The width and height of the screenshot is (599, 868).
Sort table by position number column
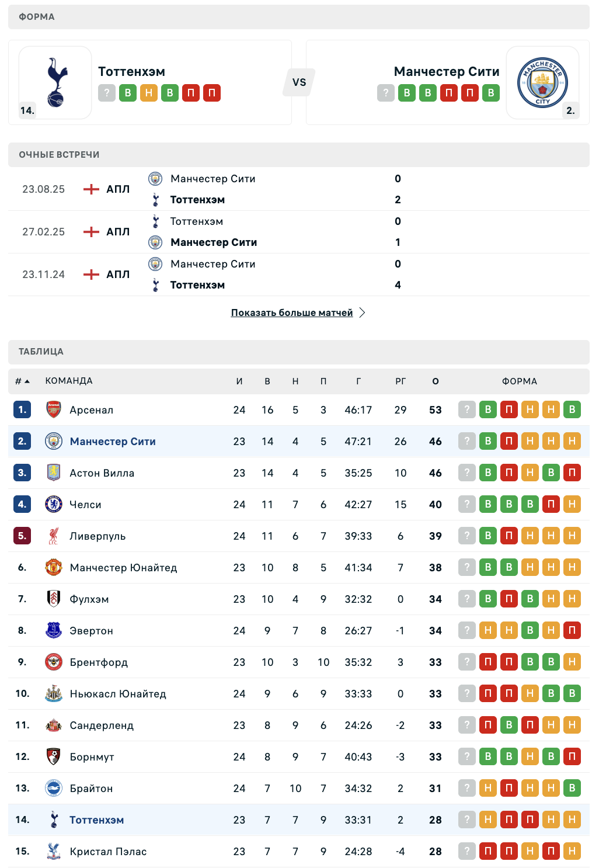point(22,381)
